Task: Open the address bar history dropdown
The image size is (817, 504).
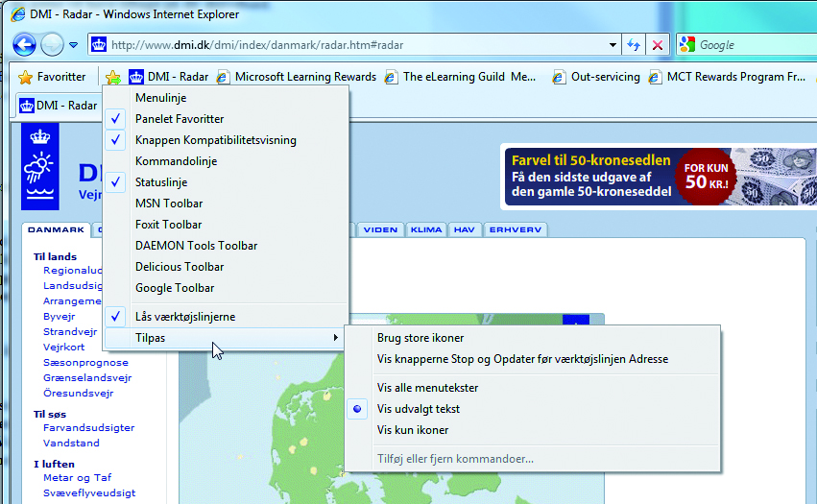Action: click(613, 45)
